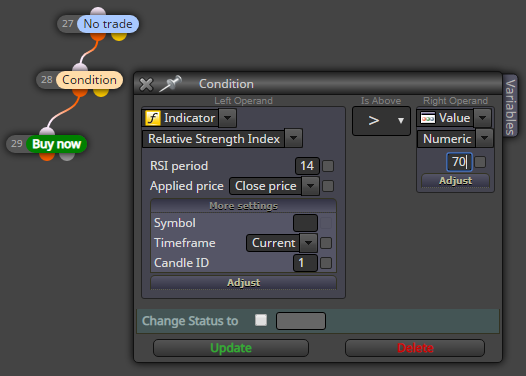This screenshot has height=376, width=526.
Task: Click the More settings header
Action: tap(244, 206)
